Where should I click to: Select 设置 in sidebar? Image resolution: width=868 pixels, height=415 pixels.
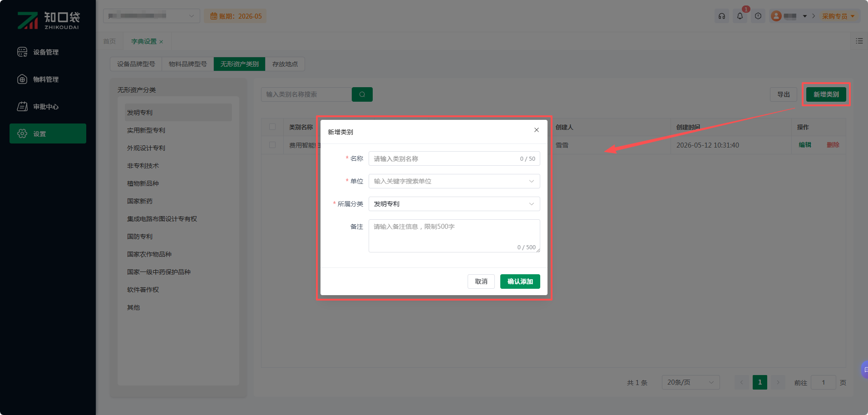pos(48,133)
